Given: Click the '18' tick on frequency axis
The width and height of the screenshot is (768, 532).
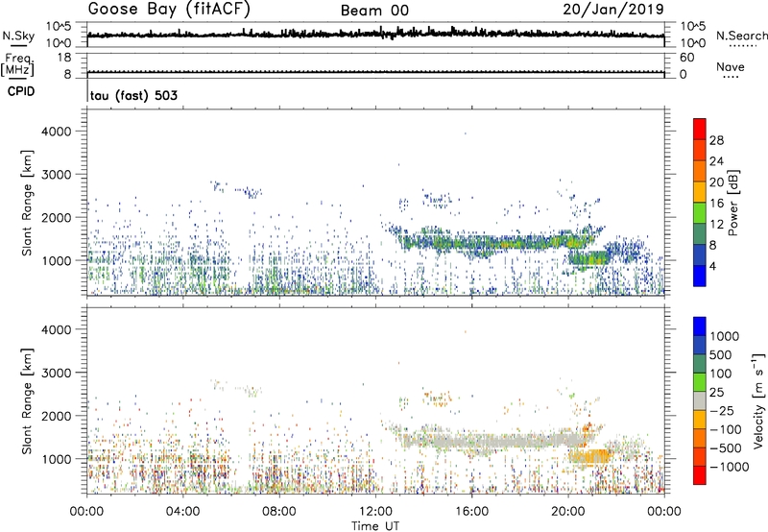Looking at the screenshot, I should 64,58.
